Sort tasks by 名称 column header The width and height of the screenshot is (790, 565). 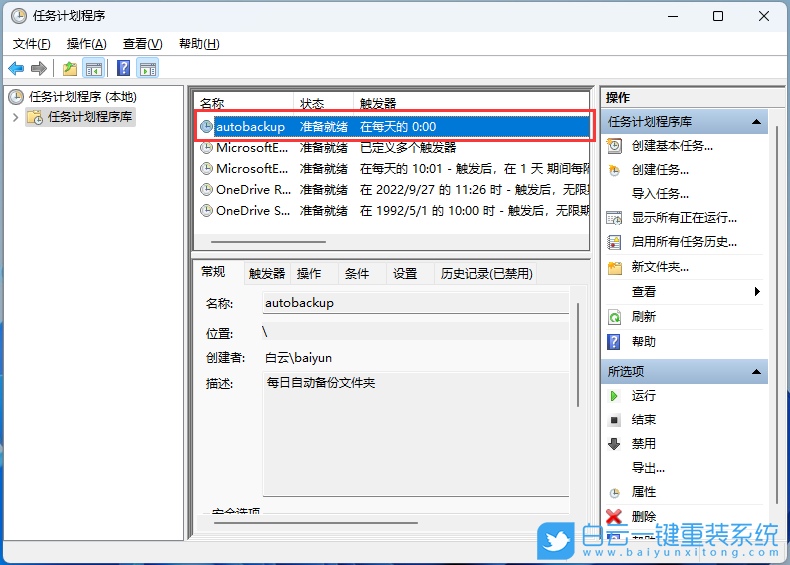pos(244,102)
